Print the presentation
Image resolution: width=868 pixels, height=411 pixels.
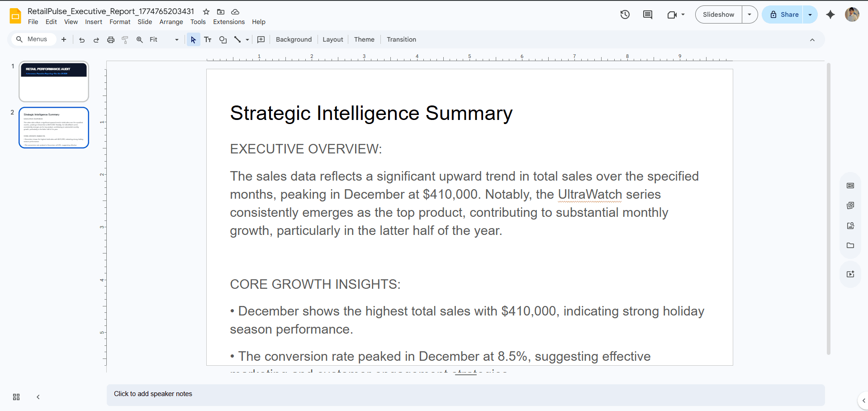point(111,39)
